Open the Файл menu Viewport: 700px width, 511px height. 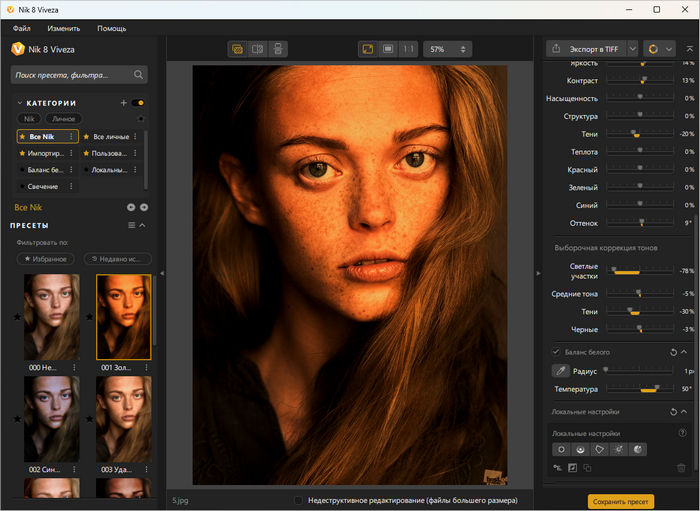point(21,28)
